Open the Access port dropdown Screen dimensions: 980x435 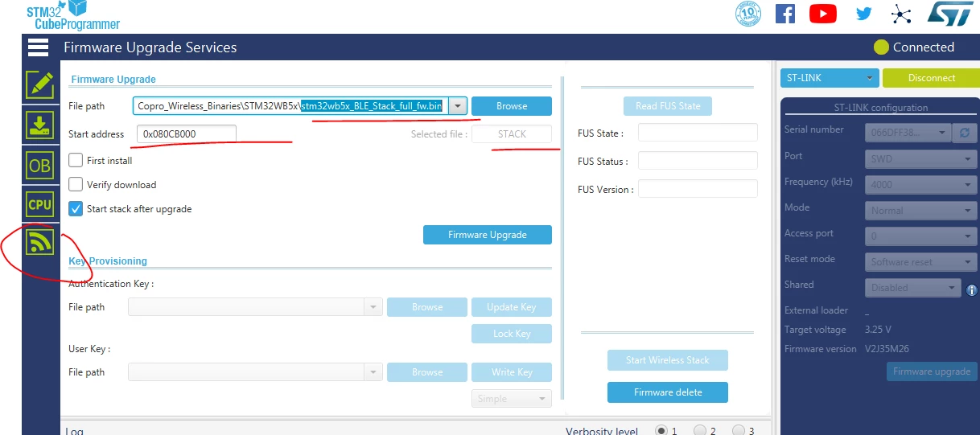921,236
